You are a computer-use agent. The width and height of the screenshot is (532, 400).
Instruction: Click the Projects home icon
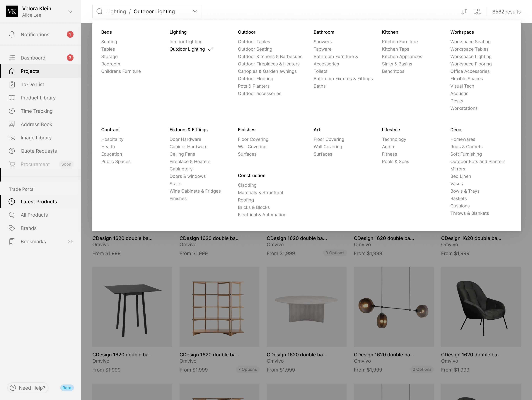tap(12, 71)
